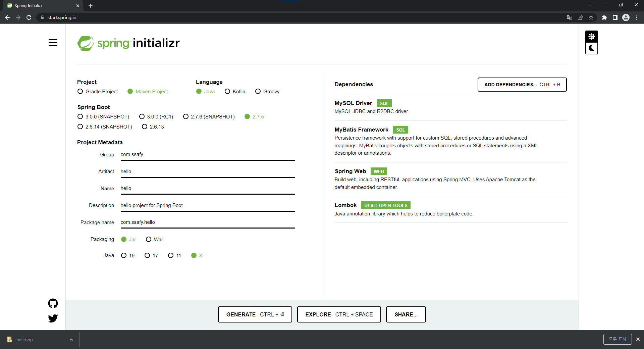Choose Java language
Viewport: 644px width, 349px height.
pyautogui.click(x=205, y=92)
